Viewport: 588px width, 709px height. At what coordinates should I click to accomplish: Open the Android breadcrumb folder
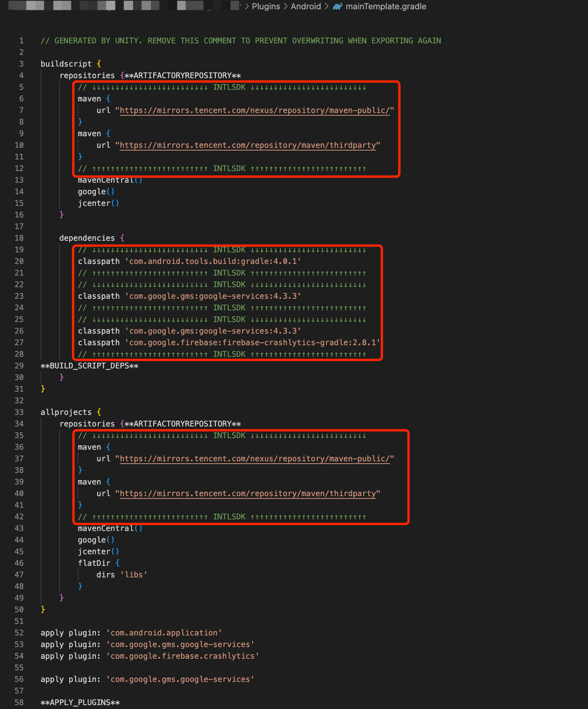[x=306, y=7]
